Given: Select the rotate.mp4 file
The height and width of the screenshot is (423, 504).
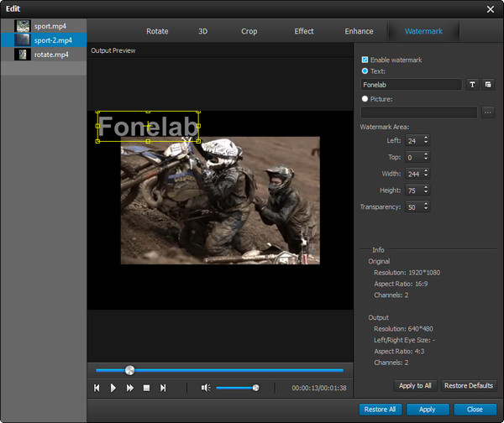Looking at the screenshot, I should [x=44, y=55].
